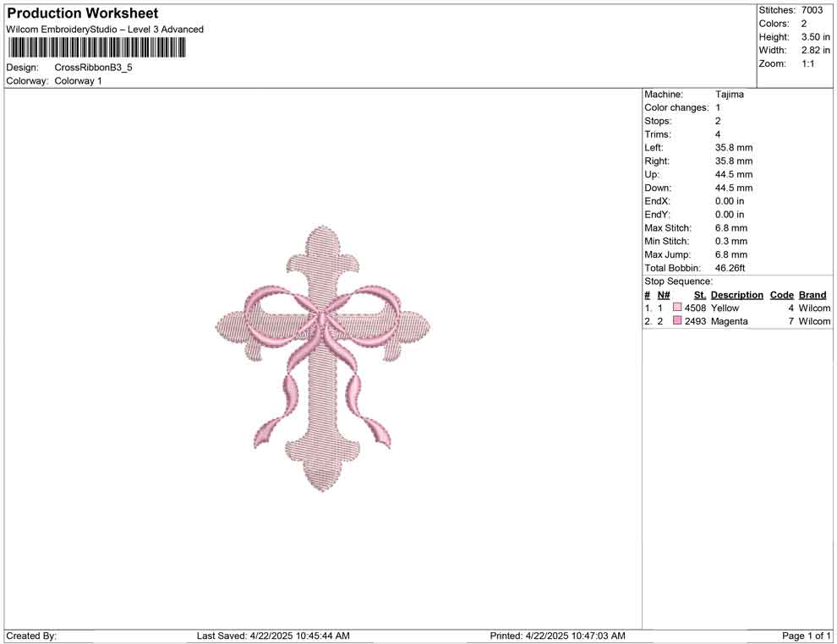This screenshot has width=837, height=644.
Task: Click the Description column heading
Action: click(x=736, y=295)
